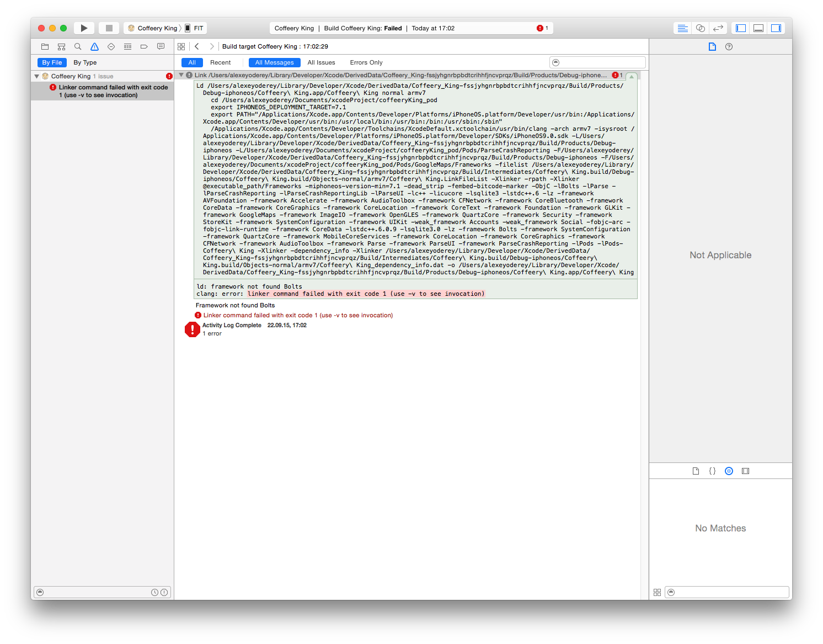Screen dimensions: 823x644
Task: Select the All Issues filter
Action: coord(321,63)
